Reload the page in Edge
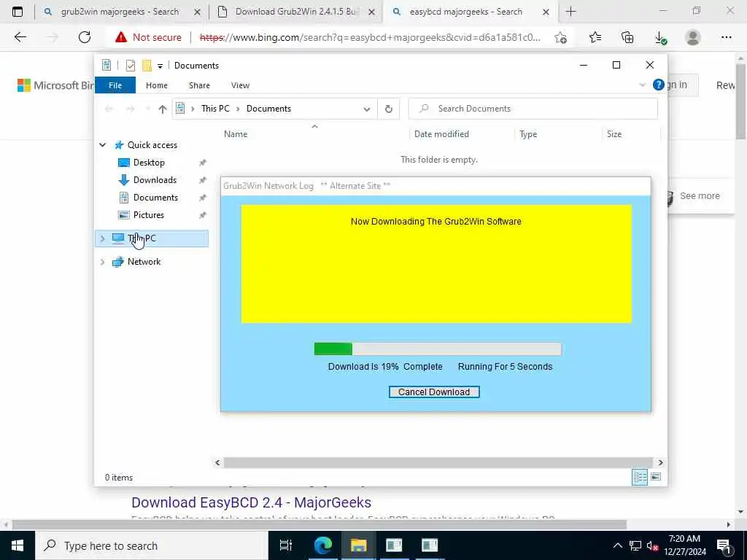Image resolution: width=747 pixels, height=560 pixels. tap(85, 37)
